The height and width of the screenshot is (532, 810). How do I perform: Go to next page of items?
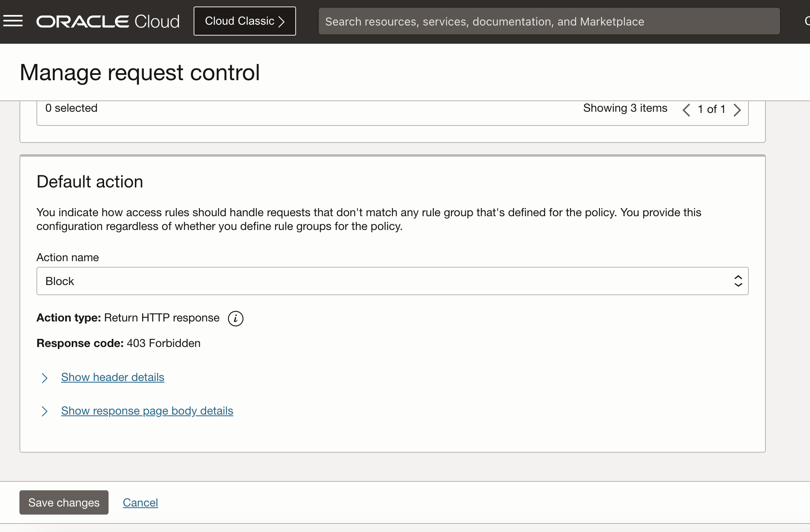738,110
